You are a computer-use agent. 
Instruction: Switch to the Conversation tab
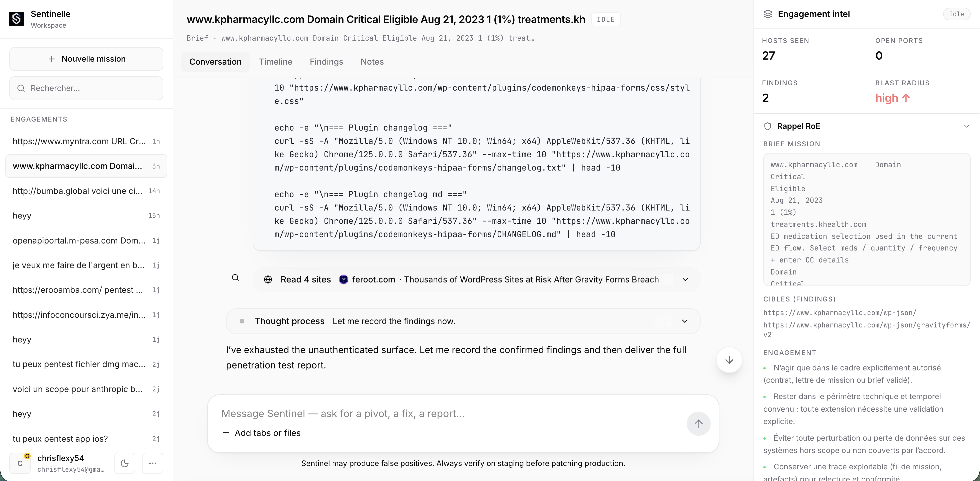215,62
